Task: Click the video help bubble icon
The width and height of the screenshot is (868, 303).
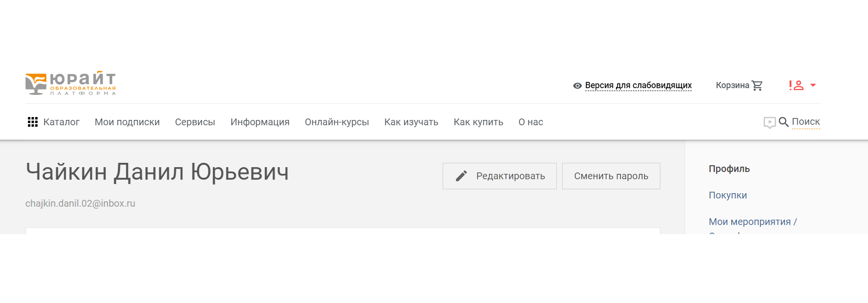Action: 770,123
